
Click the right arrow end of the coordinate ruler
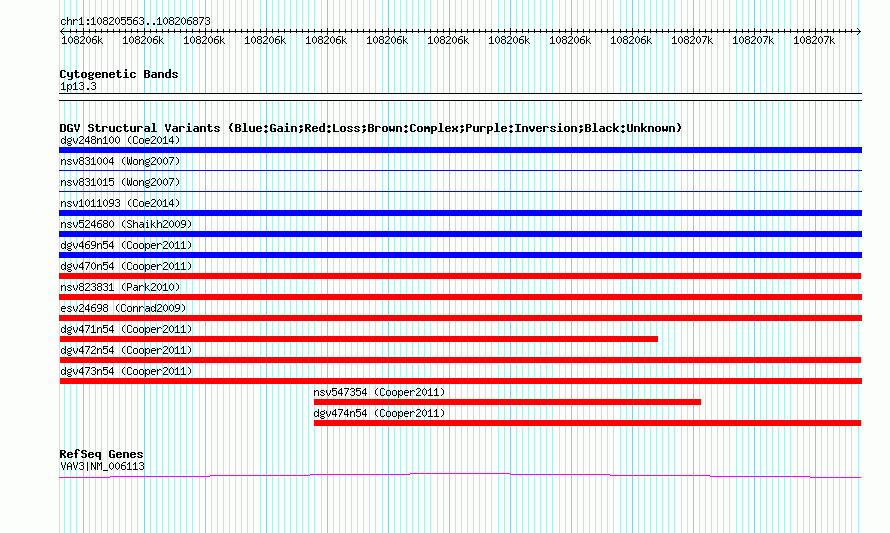click(x=859, y=31)
